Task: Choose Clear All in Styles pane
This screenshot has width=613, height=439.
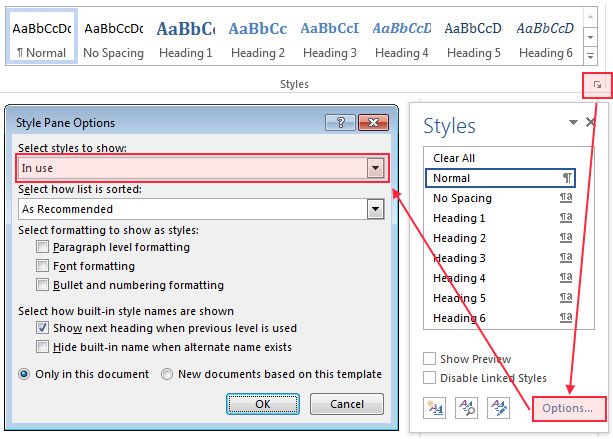Action: pos(454,158)
